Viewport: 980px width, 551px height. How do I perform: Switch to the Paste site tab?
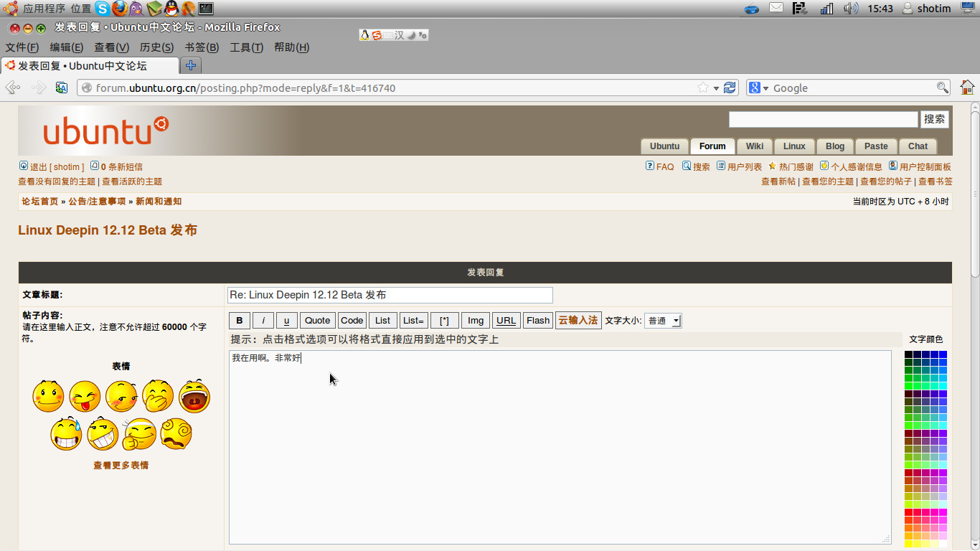(876, 146)
